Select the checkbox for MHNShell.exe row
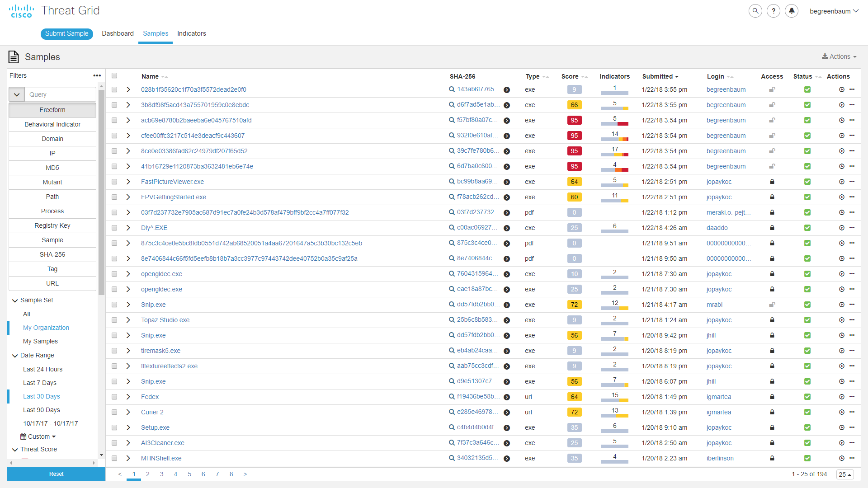 [114, 458]
